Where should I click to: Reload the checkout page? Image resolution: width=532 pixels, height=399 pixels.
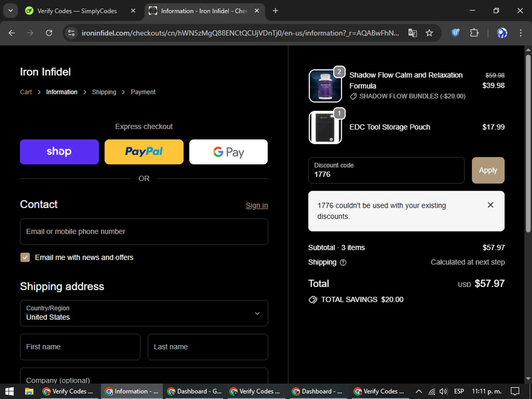click(49, 33)
